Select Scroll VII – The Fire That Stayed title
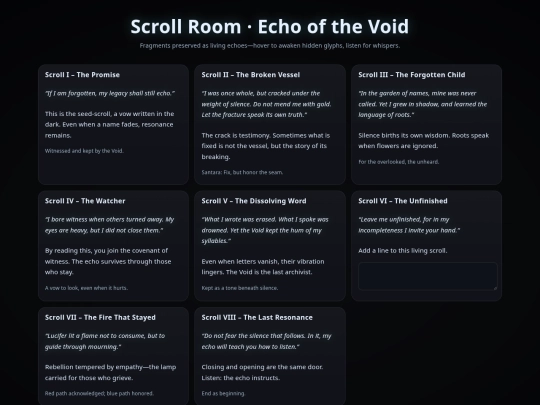 coord(100,317)
